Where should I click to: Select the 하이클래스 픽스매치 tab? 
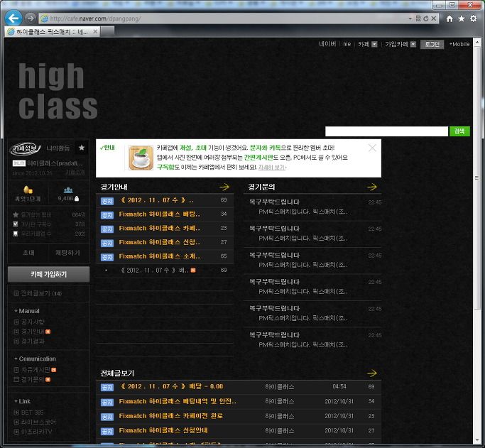(53, 31)
